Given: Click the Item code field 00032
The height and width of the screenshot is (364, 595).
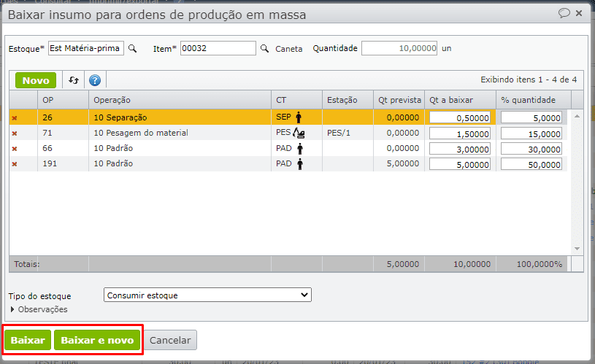Looking at the screenshot, I should pos(218,48).
